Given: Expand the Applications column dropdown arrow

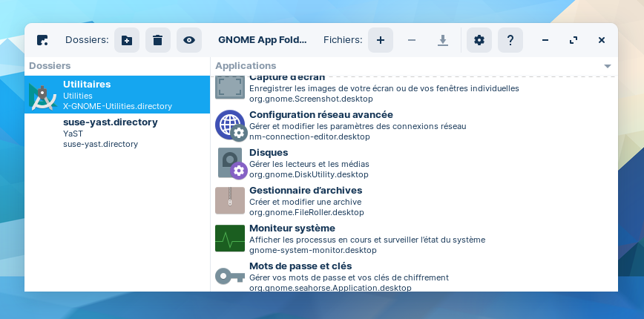Looking at the screenshot, I should coord(608,66).
